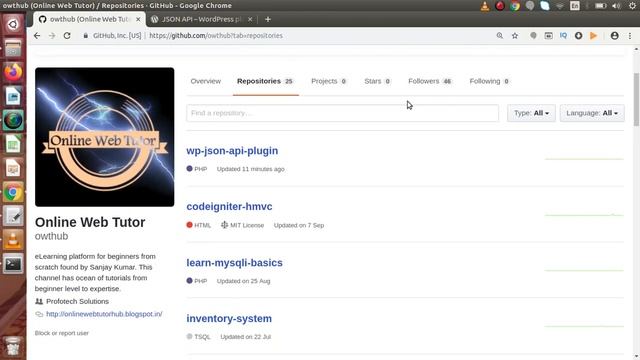Open the Trash in the dock
The image size is (640, 360).
tap(13, 345)
